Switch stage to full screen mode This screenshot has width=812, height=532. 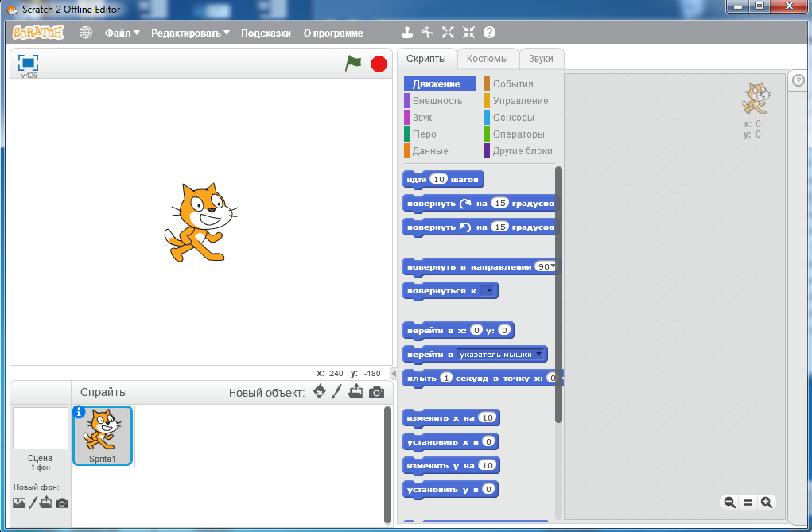pos(28,63)
